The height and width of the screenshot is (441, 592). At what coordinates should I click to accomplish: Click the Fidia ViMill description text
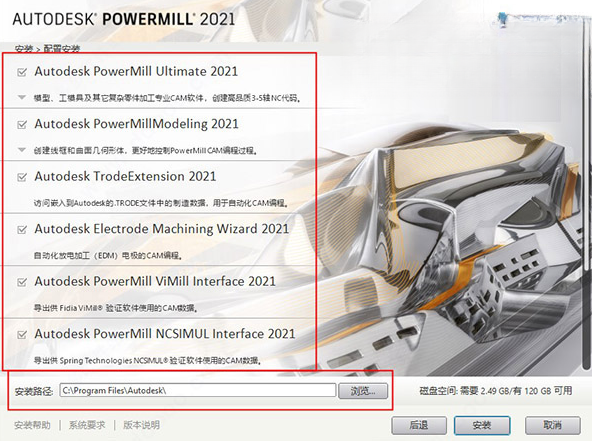pos(116,308)
